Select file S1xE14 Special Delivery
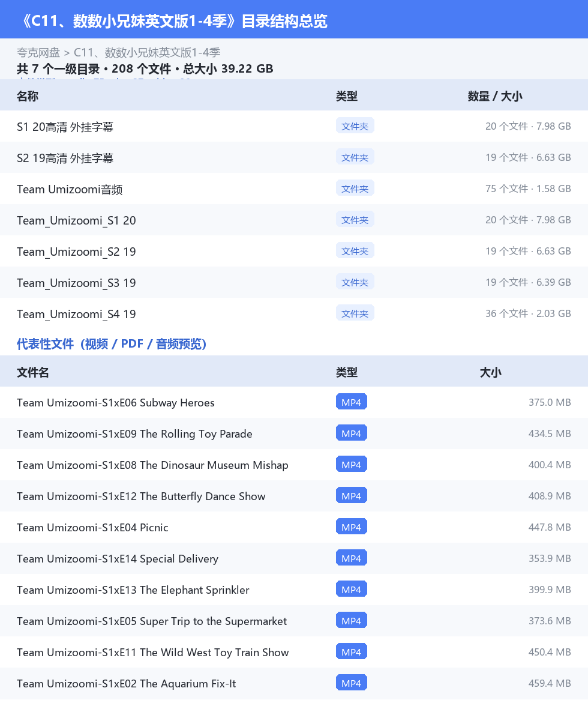 tap(294, 559)
